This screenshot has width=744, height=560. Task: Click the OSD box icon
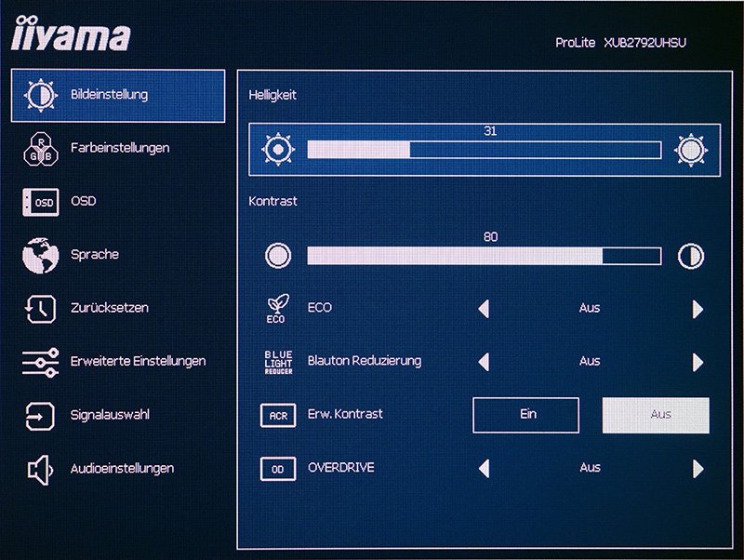coord(41,202)
